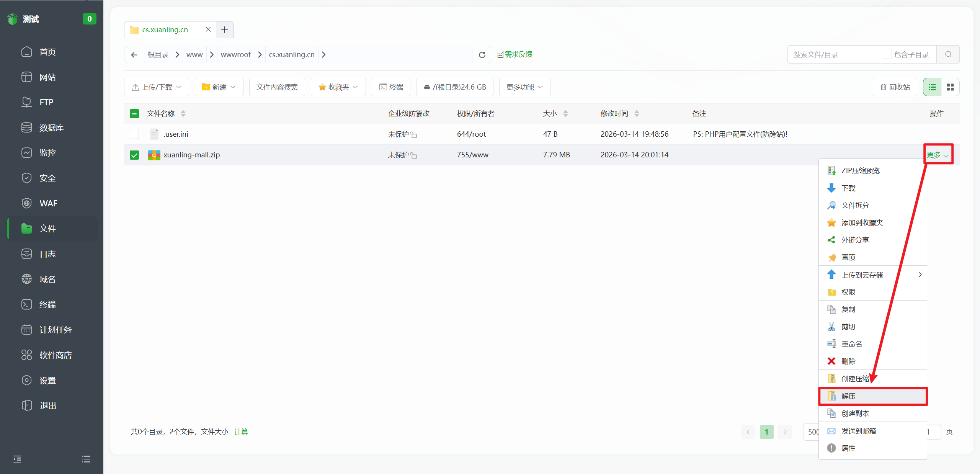
Task: Expand the 上传/下载 dropdown
Action: point(157,87)
